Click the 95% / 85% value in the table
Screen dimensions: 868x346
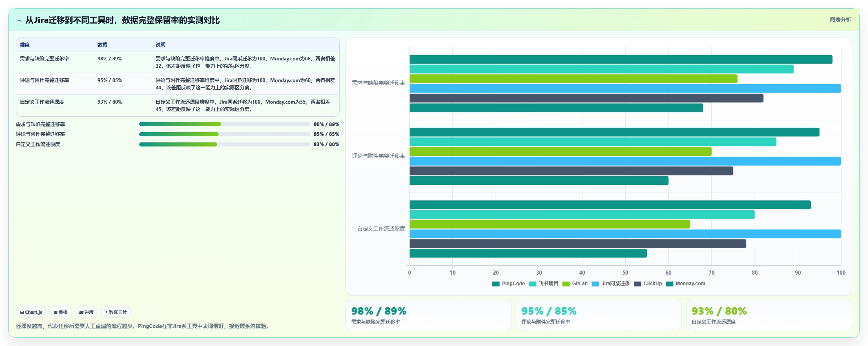[x=110, y=80]
